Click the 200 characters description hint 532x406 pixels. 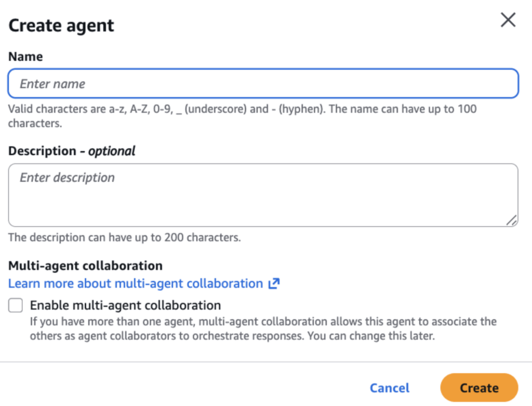[x=125, y=238]
